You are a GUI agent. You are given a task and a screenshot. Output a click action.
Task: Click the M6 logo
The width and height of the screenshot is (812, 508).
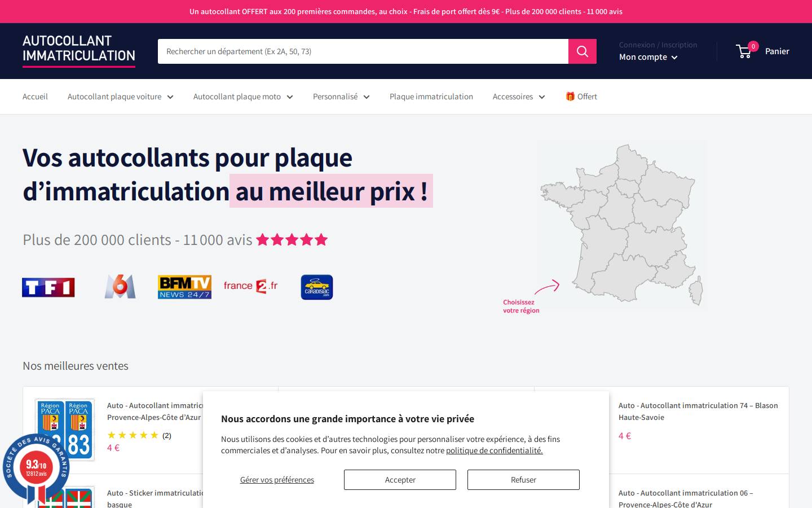pos(120,287)
